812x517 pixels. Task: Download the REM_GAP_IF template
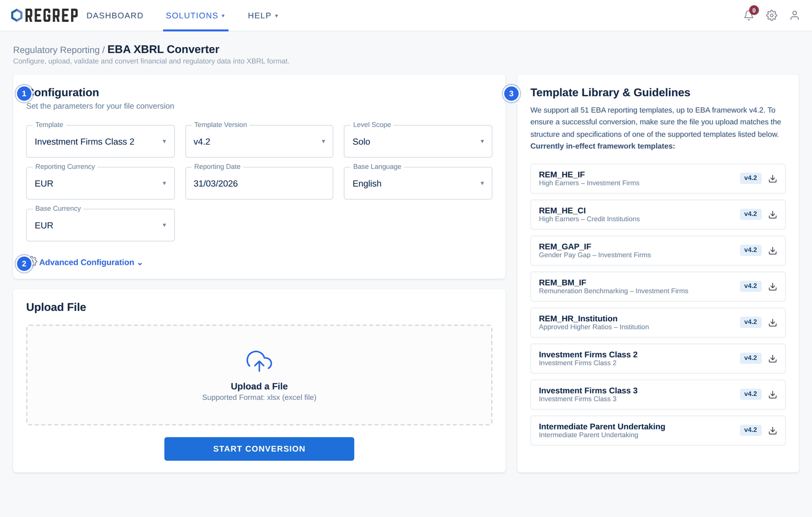tap(772, 251)
